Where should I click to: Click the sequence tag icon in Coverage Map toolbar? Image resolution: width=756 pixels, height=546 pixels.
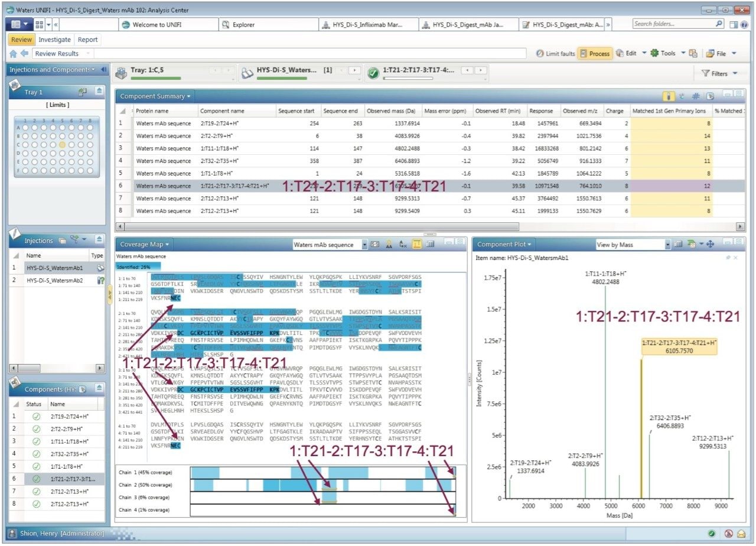374,244
